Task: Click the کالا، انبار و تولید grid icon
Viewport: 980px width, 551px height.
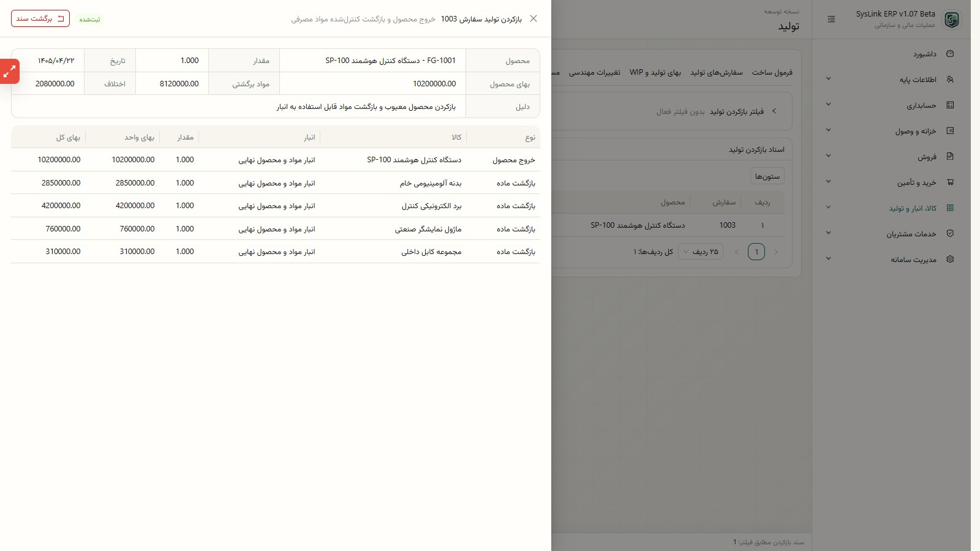Action: pos(950,208)
